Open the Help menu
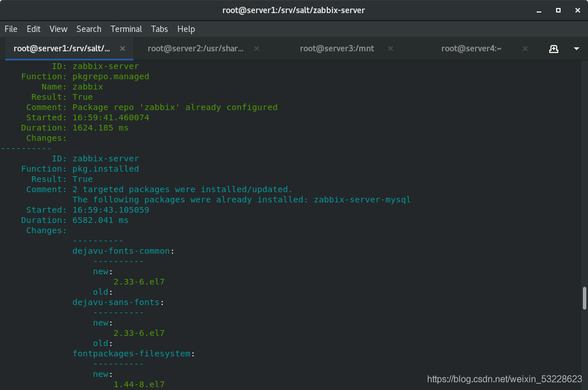 click(x=186, y=29)
